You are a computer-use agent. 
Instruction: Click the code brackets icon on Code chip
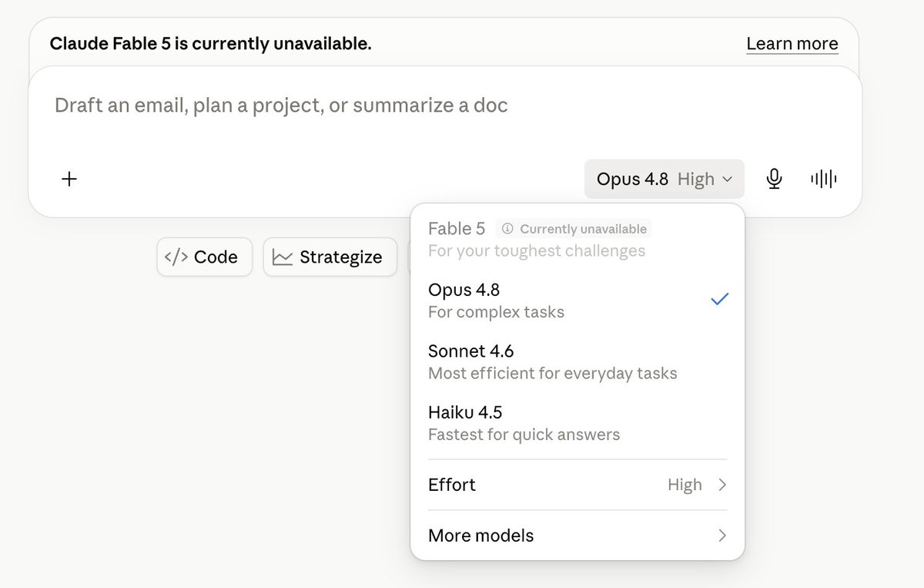pos(176,257)
